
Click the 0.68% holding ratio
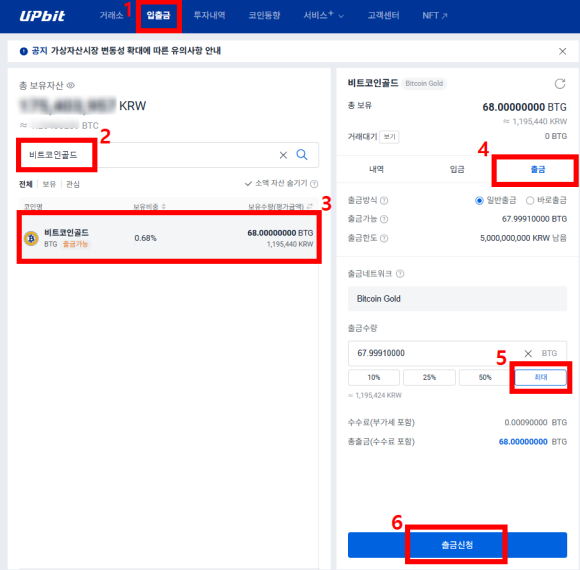145,238
